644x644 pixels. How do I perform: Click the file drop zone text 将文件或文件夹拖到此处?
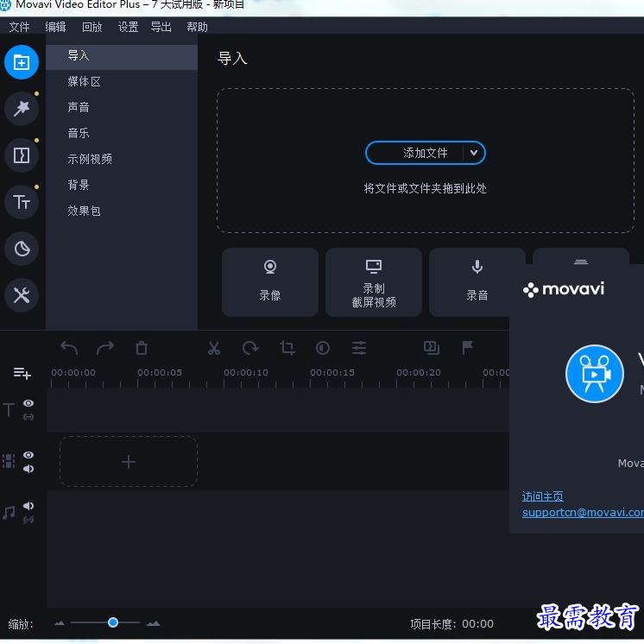pyautogui.click(x=425, y=188)
